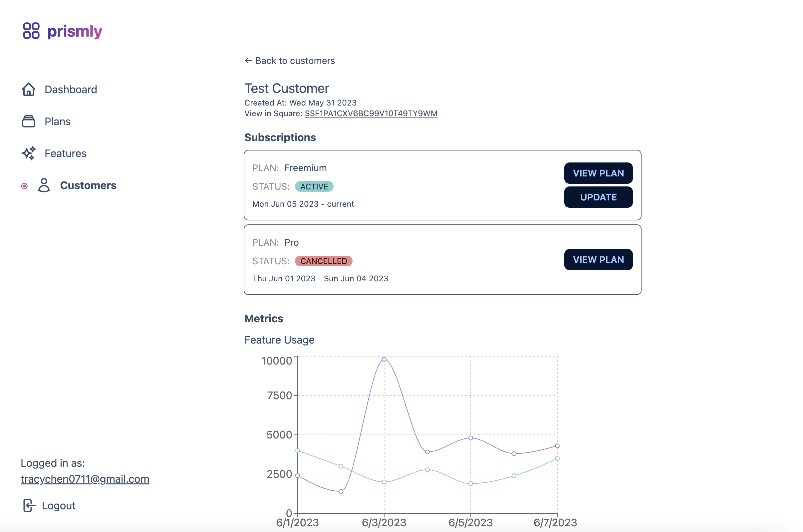Click the Features sparkle icon
The height and width of the screenshot is (532, 803).
click(29, 153)
